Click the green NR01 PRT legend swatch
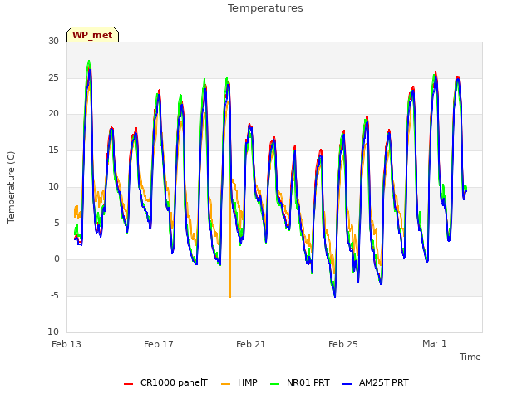 pyautogui.click(x=275, y=384)
